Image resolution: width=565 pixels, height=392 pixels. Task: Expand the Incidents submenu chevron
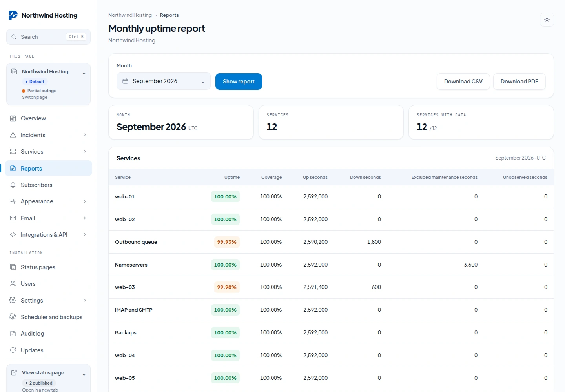point(85,135)
